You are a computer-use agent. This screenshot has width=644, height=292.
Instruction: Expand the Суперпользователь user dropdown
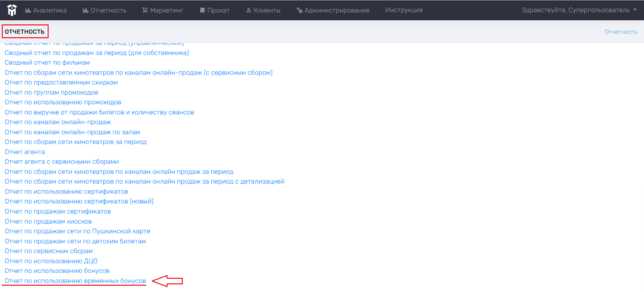pos(579,10)
